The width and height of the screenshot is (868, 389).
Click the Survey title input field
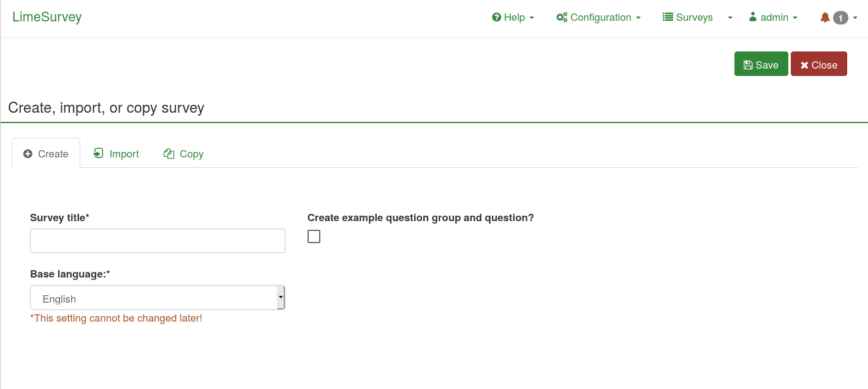[x=157, y=241]
